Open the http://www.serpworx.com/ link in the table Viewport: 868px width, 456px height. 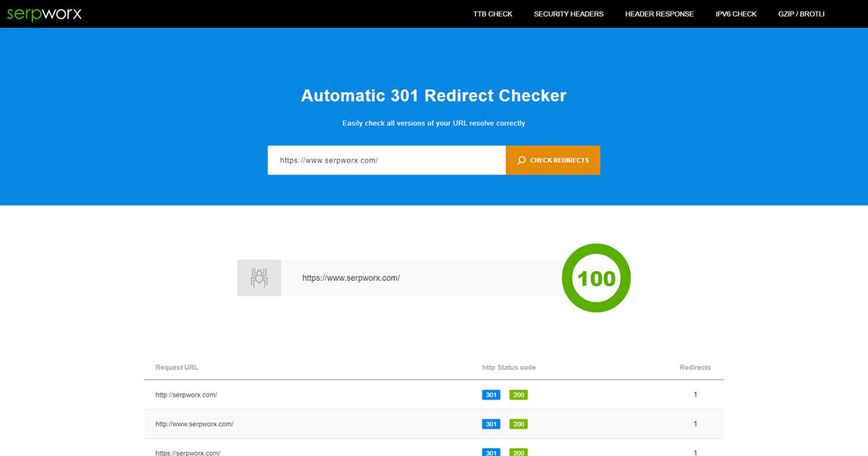tap(192, 423)
